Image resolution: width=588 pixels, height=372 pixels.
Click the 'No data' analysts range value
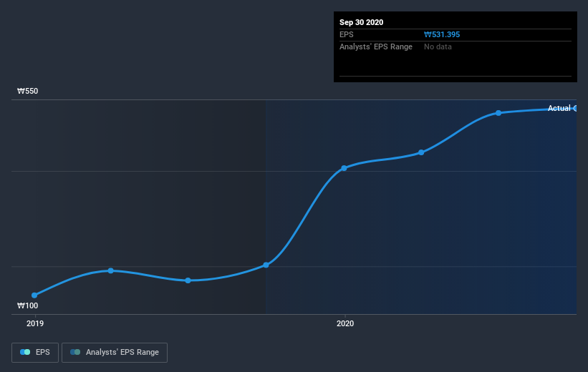[x=438, y=46]
